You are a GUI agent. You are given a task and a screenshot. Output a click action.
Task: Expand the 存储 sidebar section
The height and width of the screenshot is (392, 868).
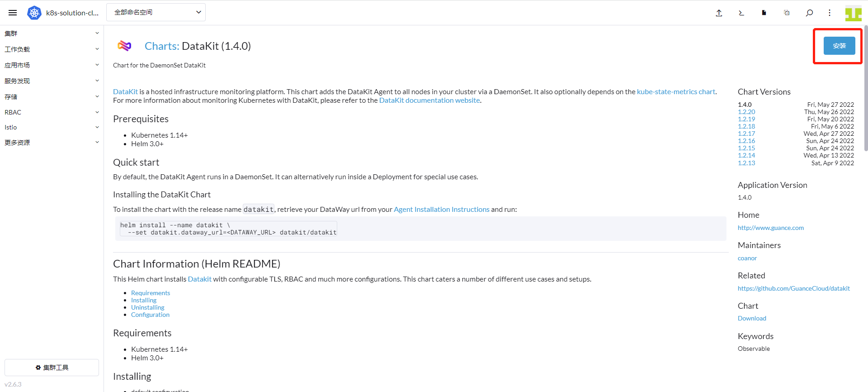tap(52, 97)
